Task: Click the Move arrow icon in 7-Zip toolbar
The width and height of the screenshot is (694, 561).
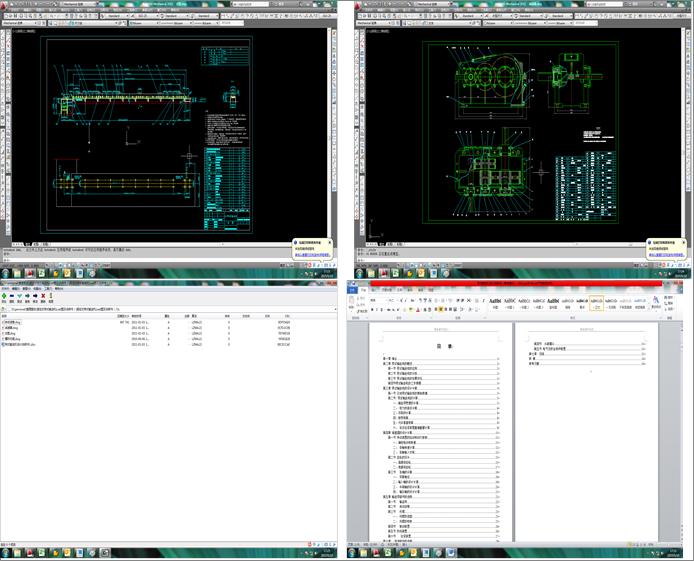Action: (x=35, y=296)
